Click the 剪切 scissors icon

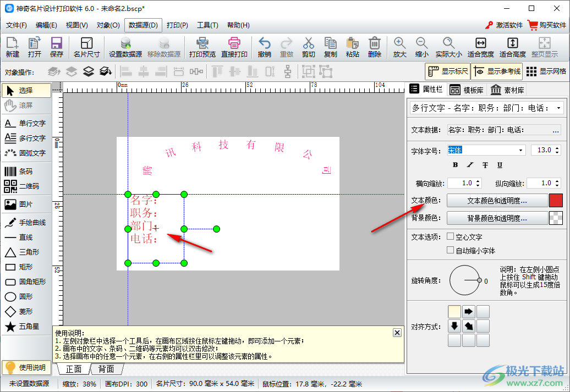308,47
